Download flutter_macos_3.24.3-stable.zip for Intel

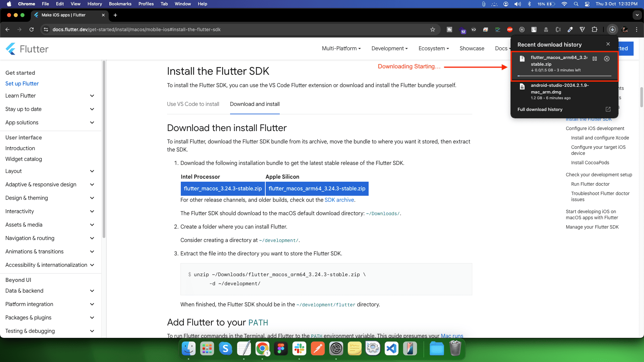click(223, 189)
